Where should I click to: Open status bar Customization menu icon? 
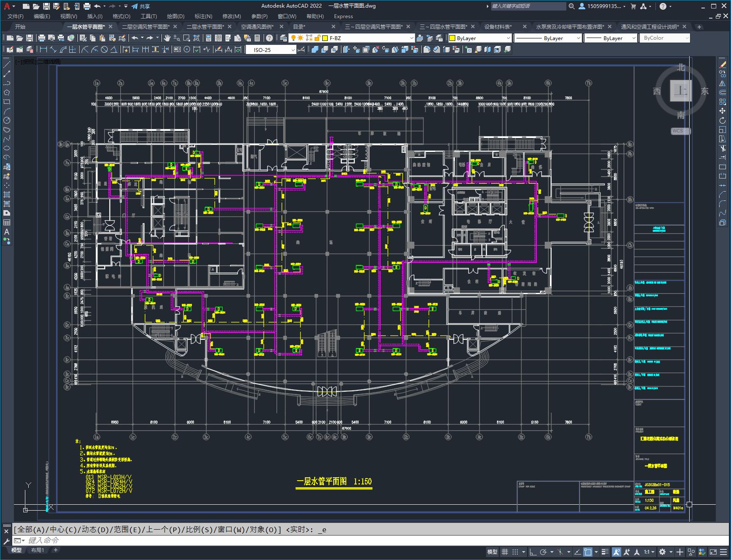(724, 552)
